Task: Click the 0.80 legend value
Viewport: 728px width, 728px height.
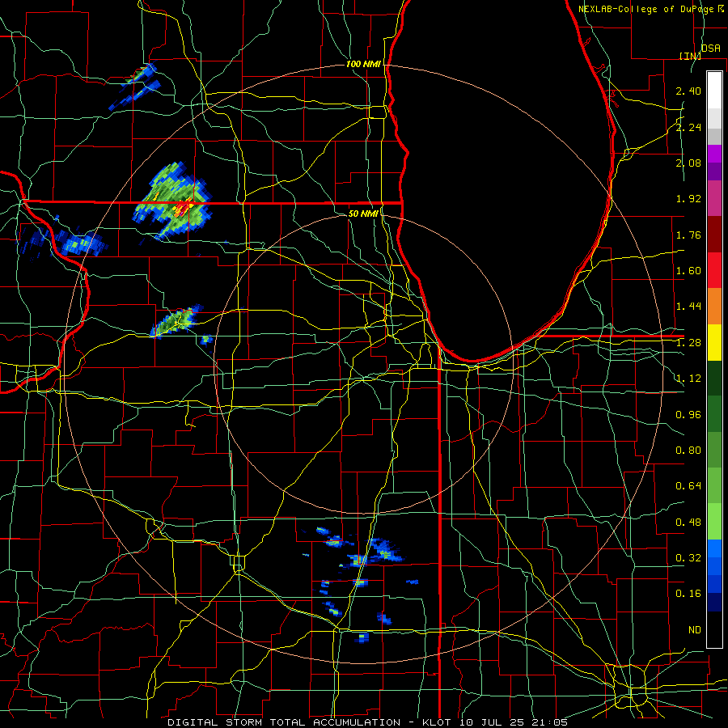Action: pyautogui.click(x=688, y=451)
